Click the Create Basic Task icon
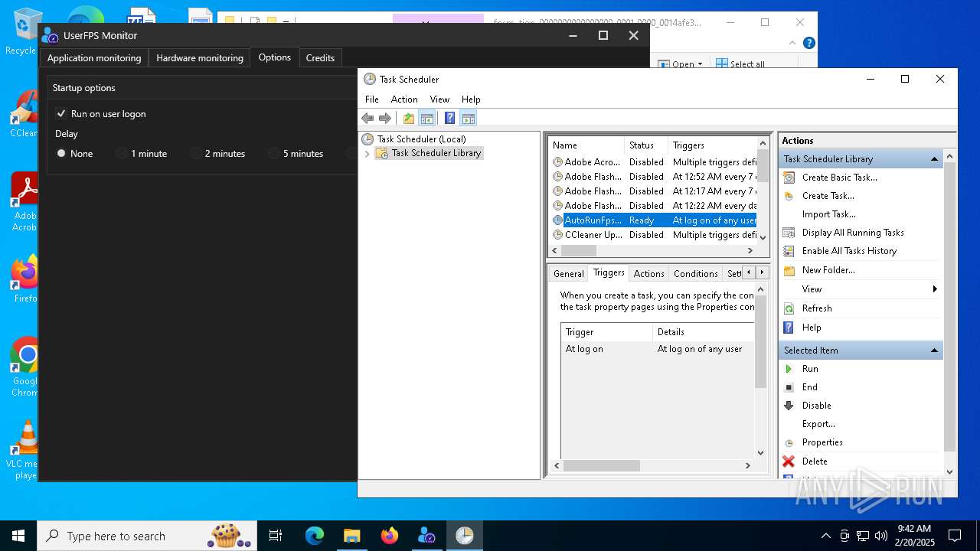980x551 pixels. click(789, 177)
